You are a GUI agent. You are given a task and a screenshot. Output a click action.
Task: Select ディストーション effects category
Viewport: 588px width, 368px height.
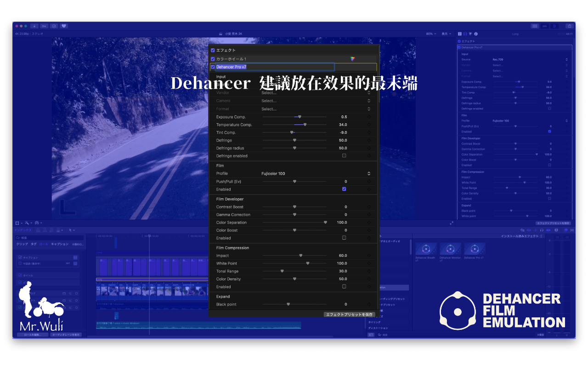click(x=379, y=328)
